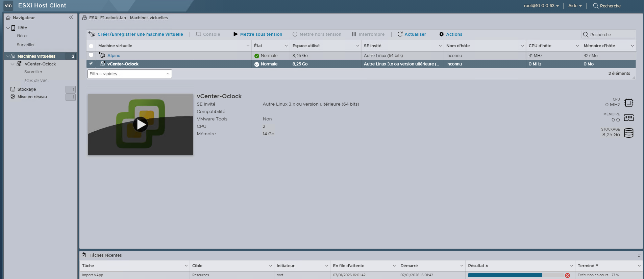Toggle the select-all machines header checkbox

tap(91, 46)
